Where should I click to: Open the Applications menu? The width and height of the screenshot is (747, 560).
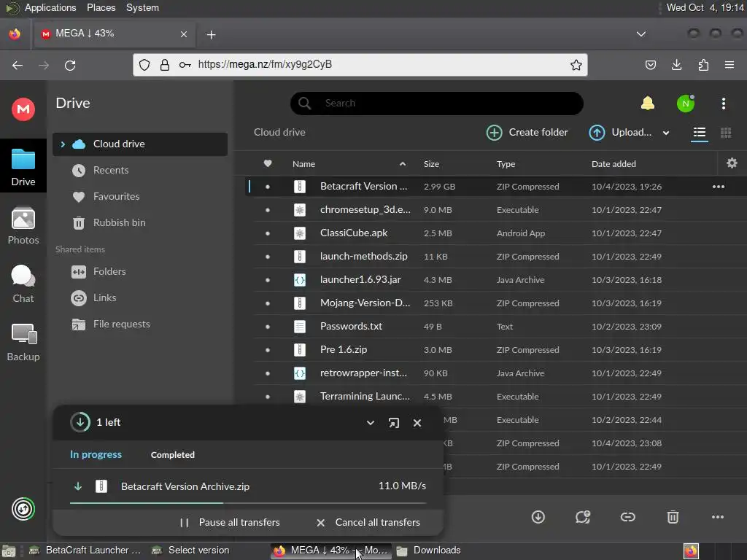tap(50, 7)
